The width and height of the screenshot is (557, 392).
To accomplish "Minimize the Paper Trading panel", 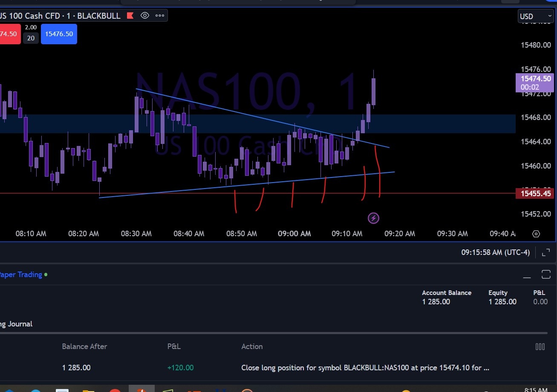I will pyautogui.click(x=527, y=275).
